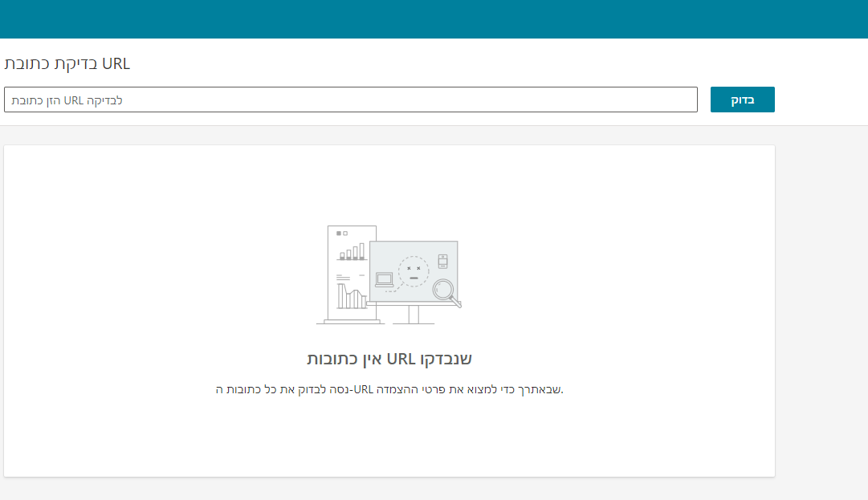The image size is (868, 500).
Task: Click the URL inspection input field
Action: click(350, 100)
